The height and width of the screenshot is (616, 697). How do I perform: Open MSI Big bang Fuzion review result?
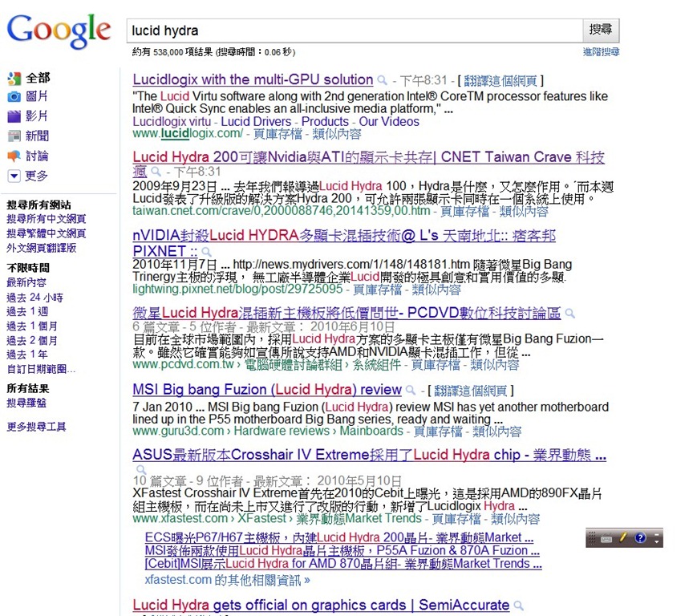coord(267,390)
